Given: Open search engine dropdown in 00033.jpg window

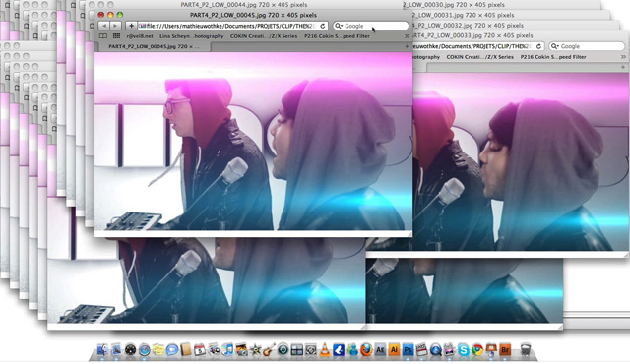Looking at the screenshot, I should coord(555,46).
